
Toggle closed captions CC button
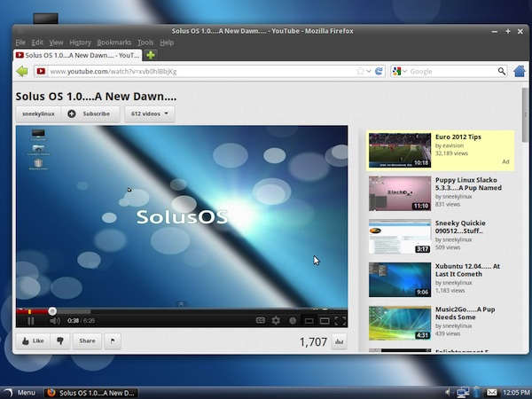[x=260, y=320]
